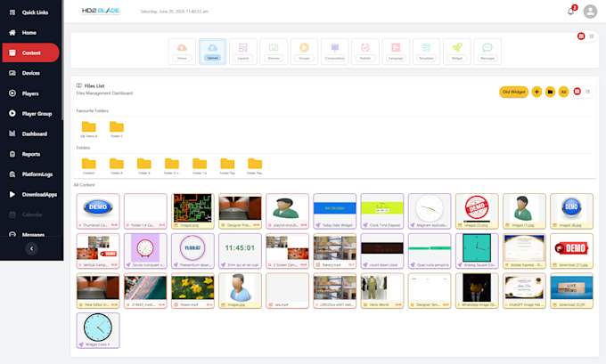Screen dimensions: 606x364
Task: Open the Templates toolbar tile
Action: point(426,52)
